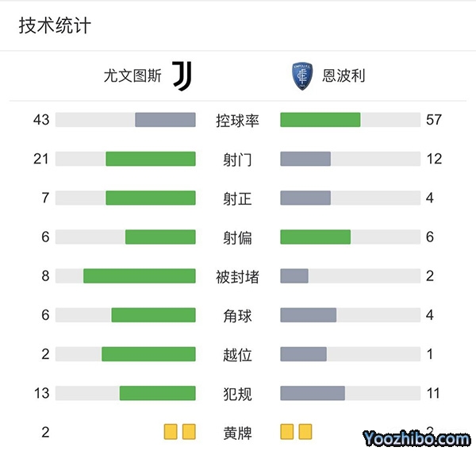476x451 pixels.
Task: Select the 尤文图斯 team name
Action: click(132, 76)
